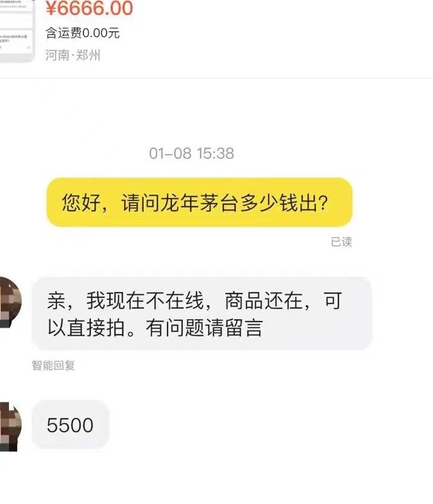Screen dimensions: 433x504
Task: Tap the ¥ currency symbol in price
Action: coord(51,8)
